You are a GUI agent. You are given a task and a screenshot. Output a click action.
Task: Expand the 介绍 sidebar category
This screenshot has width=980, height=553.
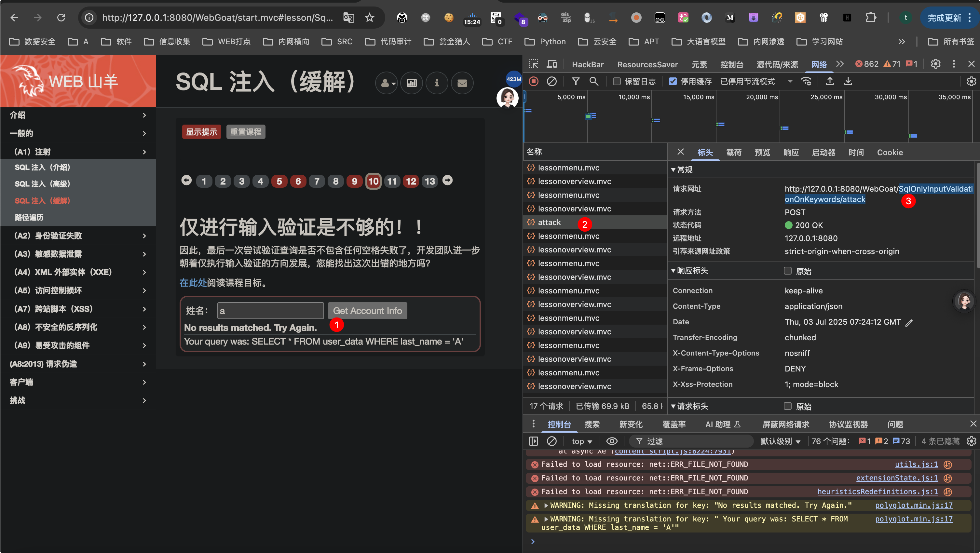(x=78, y=115)
